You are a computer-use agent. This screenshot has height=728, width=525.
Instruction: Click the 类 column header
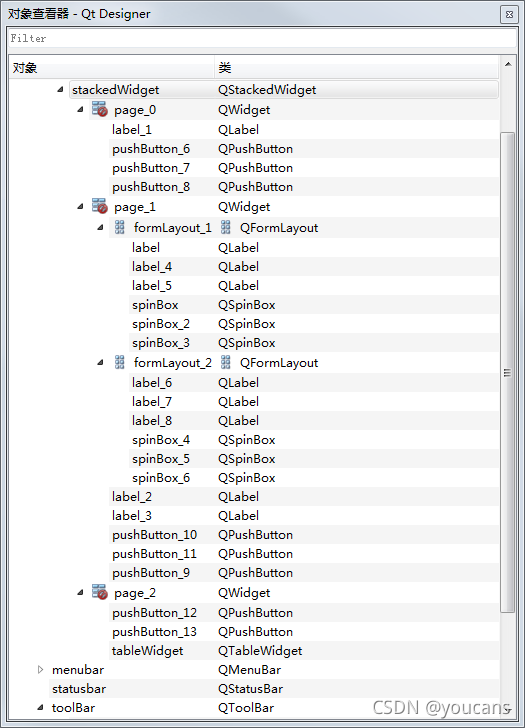356,68
